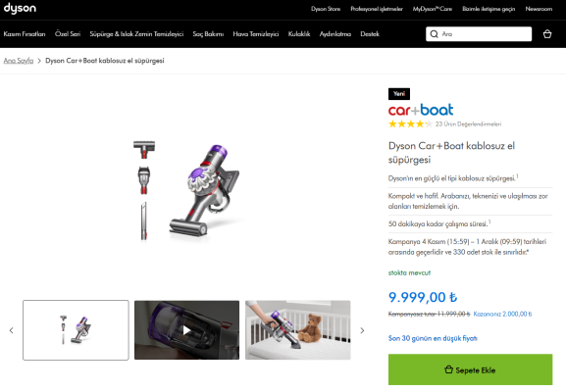Select the crib cleaning photo thumbnail
566x392 pixels.
[x=298, y=330]
